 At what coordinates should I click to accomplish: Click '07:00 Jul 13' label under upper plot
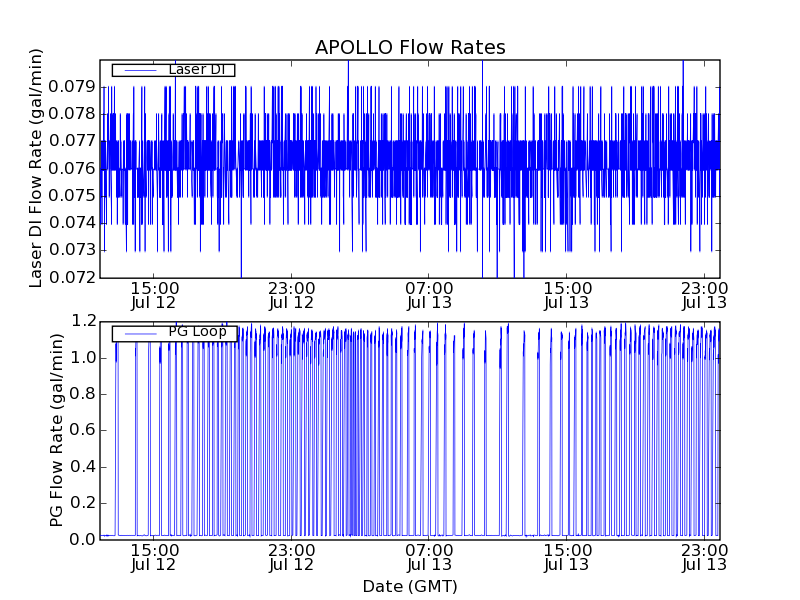429,296
